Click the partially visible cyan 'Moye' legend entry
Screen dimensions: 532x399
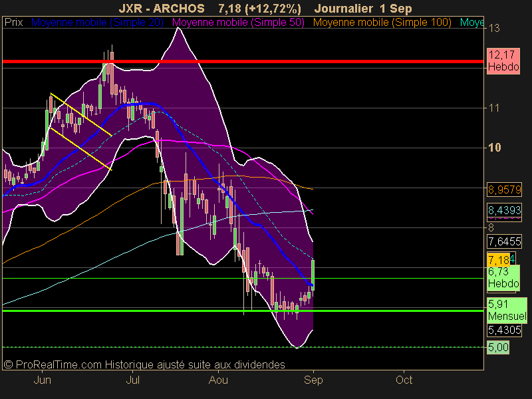coord(471,23)
